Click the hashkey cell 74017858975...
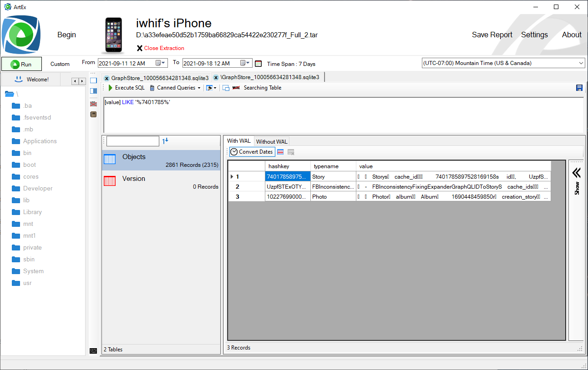The height and width of the screenshot is (370, 588). (288, 176)
